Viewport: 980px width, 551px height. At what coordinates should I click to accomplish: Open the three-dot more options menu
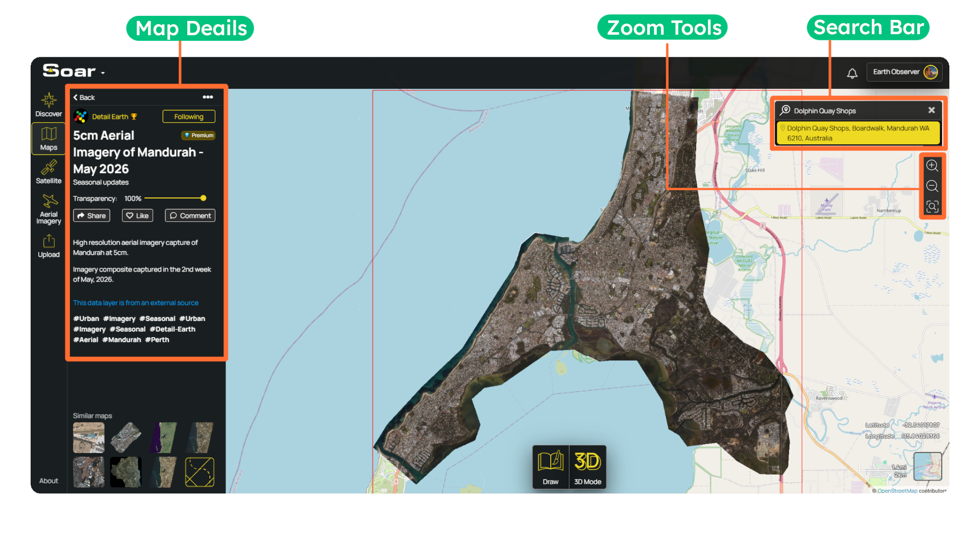click(208, 97)
